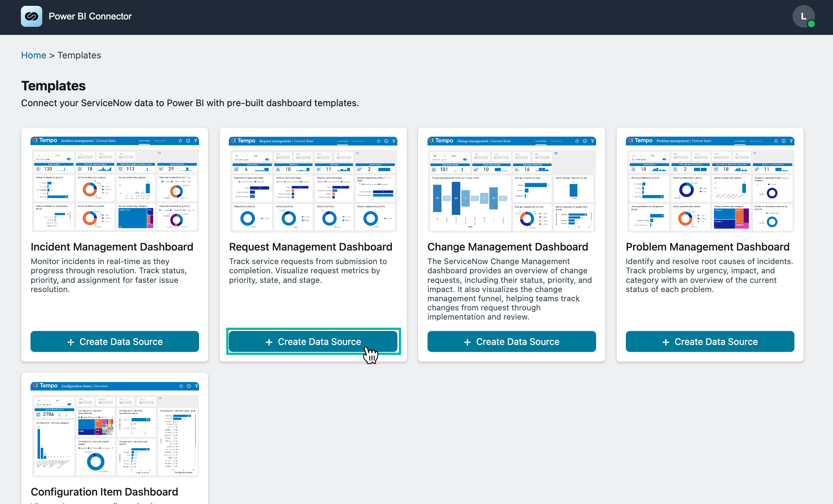
Task: Select the Request Management Dashboard title
Action: click(x=311, y=247)
